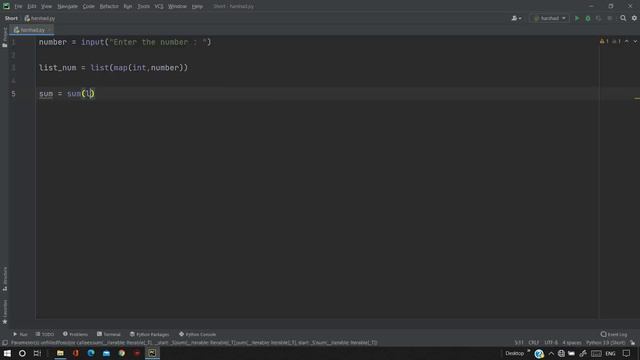Open the Navigate menu
640x360 pixels.
pyautogui.click(x=67, y=7)
